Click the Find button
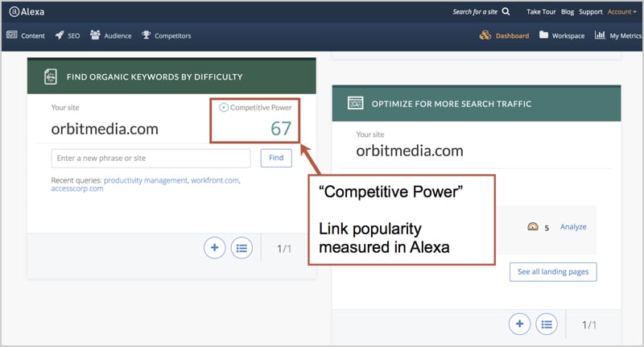644x347 pixels. (x=276, y=158)
